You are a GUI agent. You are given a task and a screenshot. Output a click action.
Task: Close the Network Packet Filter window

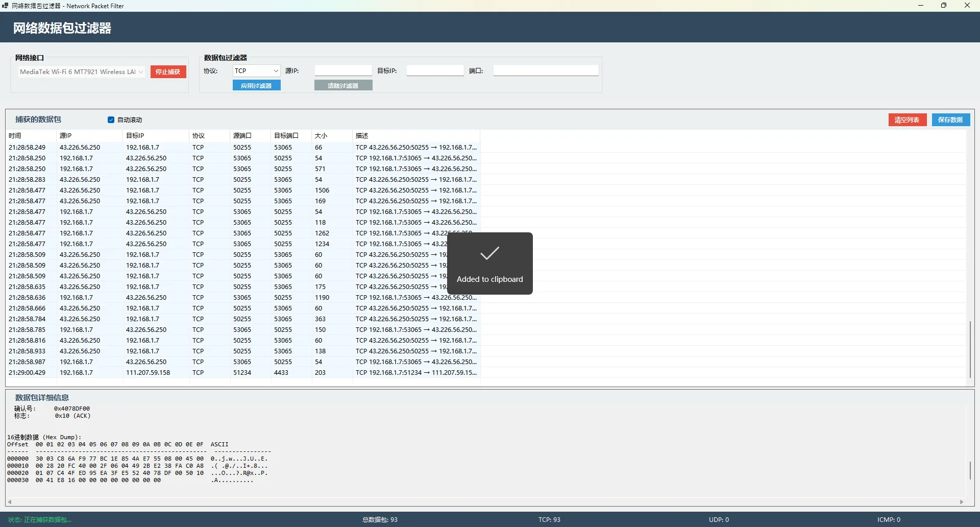point(967,6)
